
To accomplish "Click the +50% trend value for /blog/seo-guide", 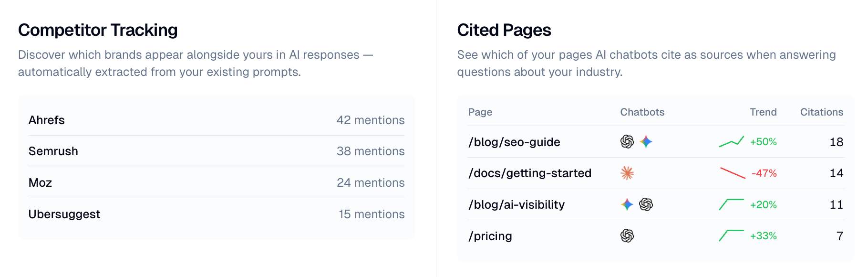I will [764, 141].
